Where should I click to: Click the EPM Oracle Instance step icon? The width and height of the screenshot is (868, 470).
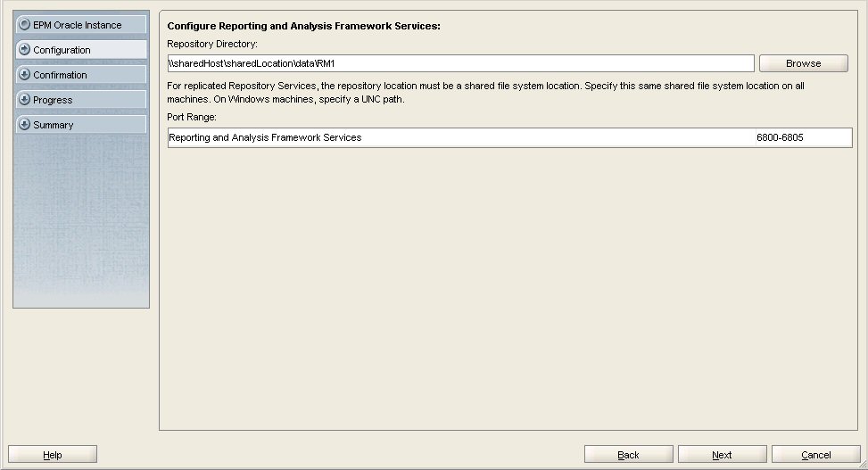point(24,24)
